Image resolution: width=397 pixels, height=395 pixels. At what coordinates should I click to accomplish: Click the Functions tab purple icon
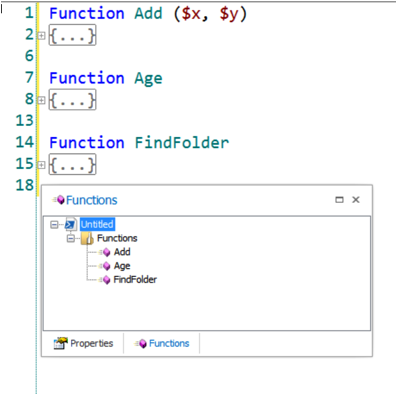(x=141, y=344)
